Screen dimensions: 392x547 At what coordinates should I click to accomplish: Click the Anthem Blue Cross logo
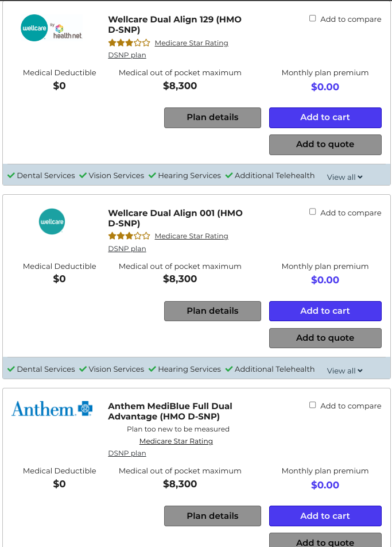[52, 409]
